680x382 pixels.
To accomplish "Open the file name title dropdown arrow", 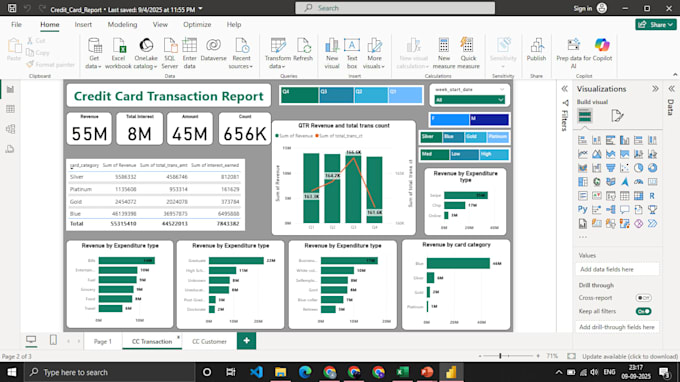I will coord(200,9).
